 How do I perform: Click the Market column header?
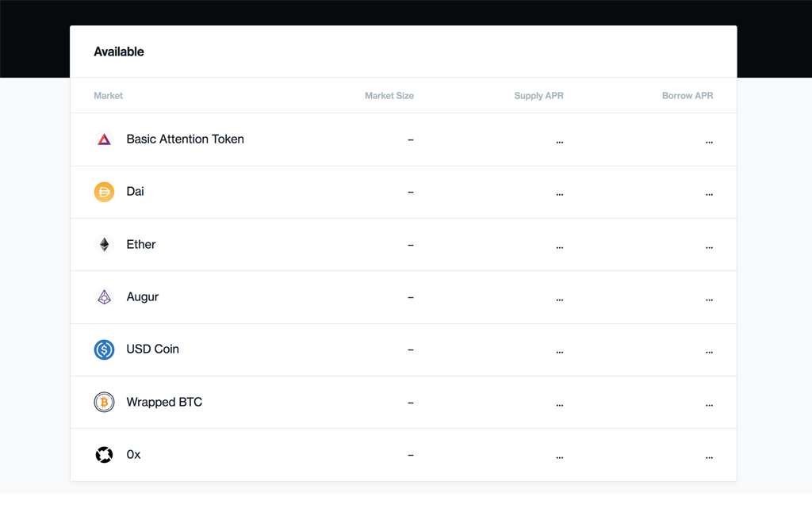108,96
